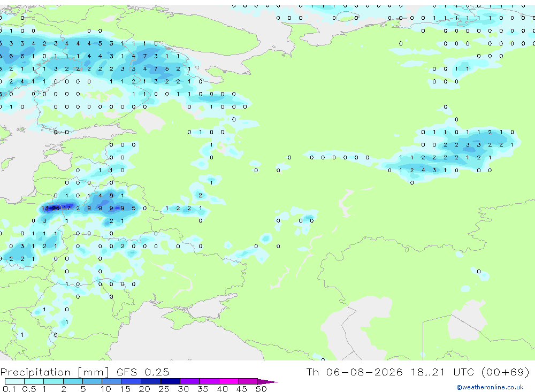Select the 40–45 mm magenta legend swatch
Image resolution: width=535 pixels, height=392 pixels.
pyautogui.click(x=228, y=381)
